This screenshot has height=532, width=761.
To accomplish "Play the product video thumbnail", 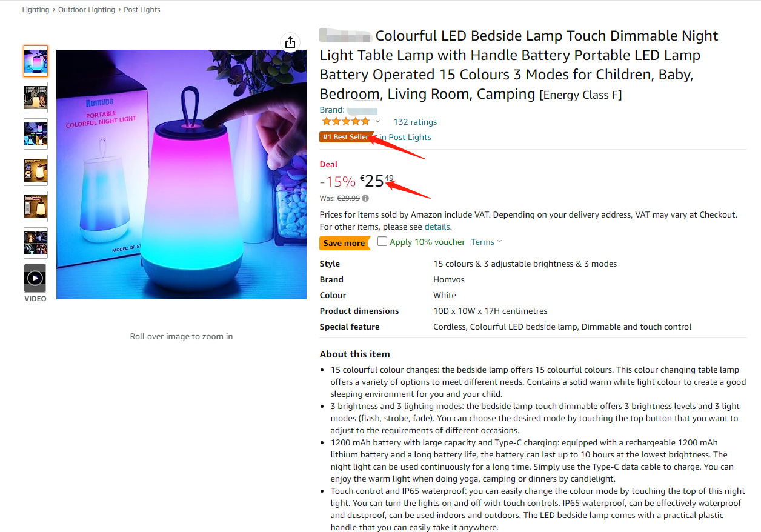I will click(35, 278).
